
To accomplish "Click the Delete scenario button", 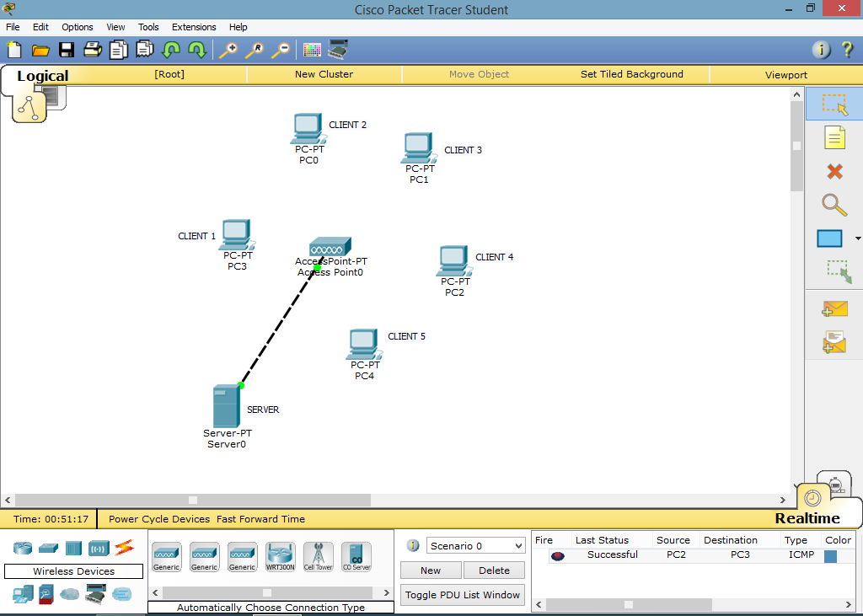I will click(494, 570).
